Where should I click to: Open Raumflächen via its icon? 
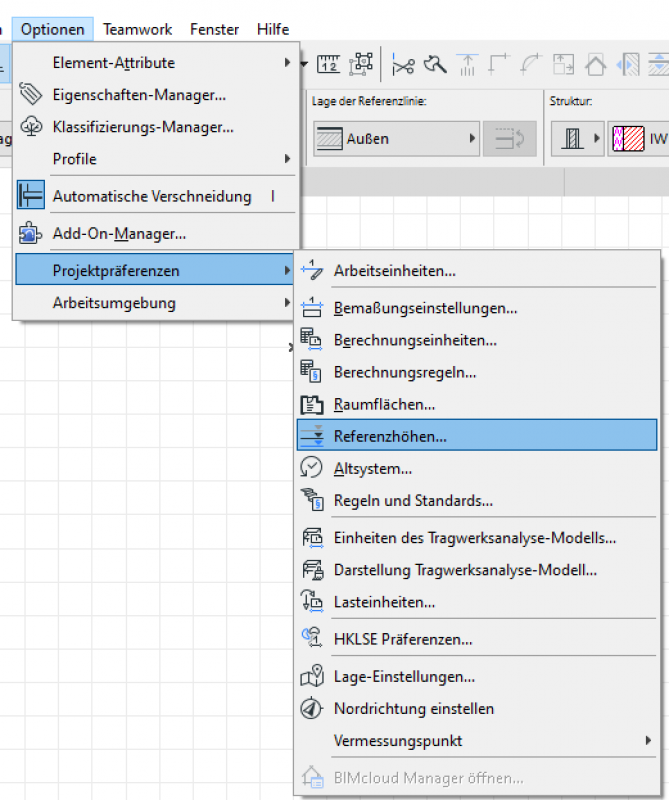click(x=312, y=405)
